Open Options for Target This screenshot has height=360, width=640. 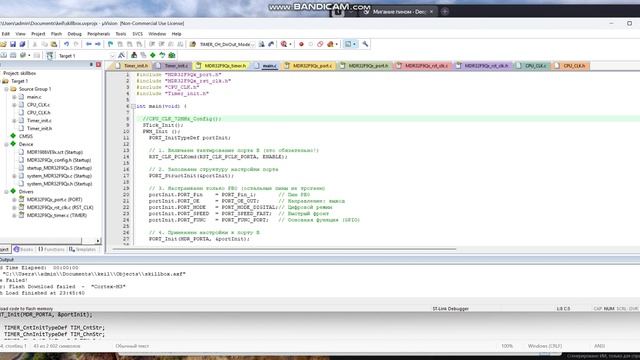coord(121,55)
